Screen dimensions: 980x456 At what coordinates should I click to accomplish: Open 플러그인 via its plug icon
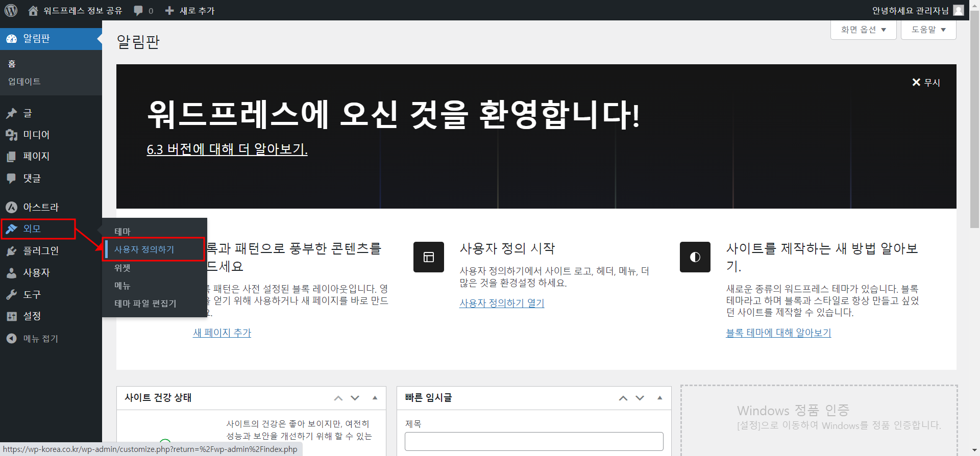[x=11, y=251]
